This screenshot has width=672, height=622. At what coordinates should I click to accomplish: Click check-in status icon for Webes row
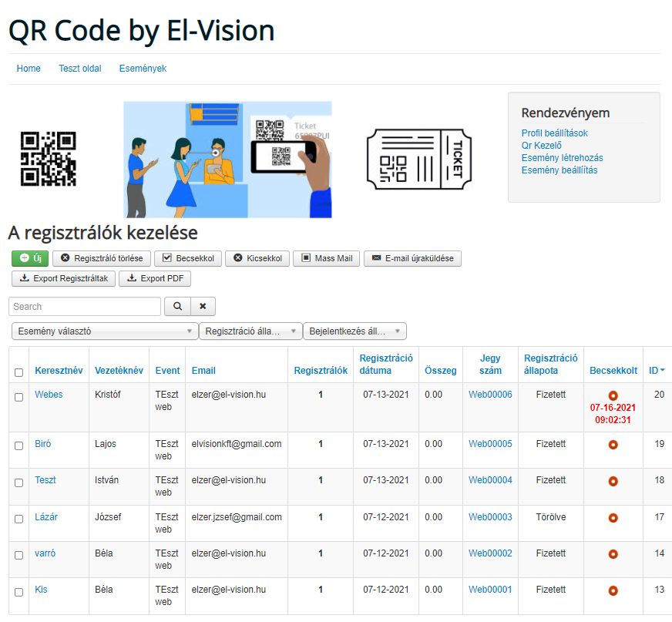[613, 395]
